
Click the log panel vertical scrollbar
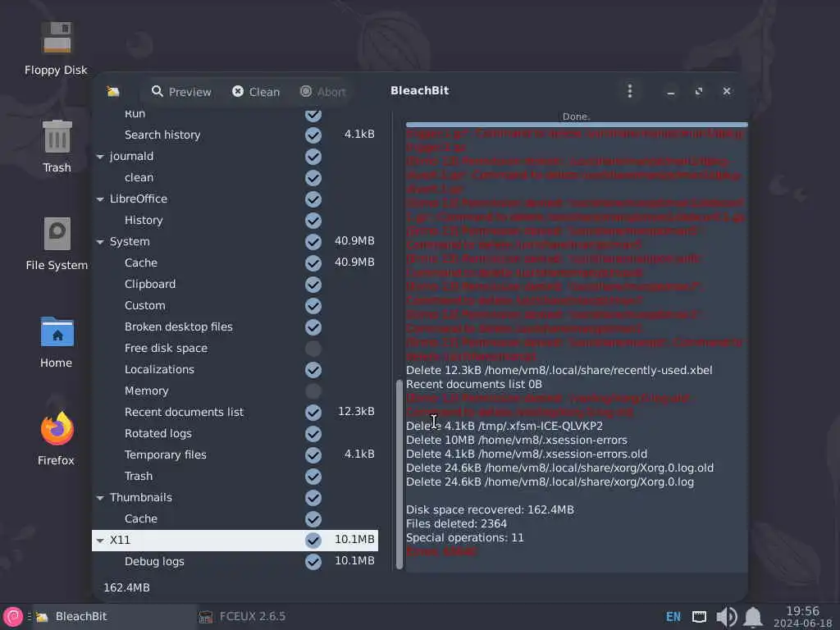click(399, 474)
